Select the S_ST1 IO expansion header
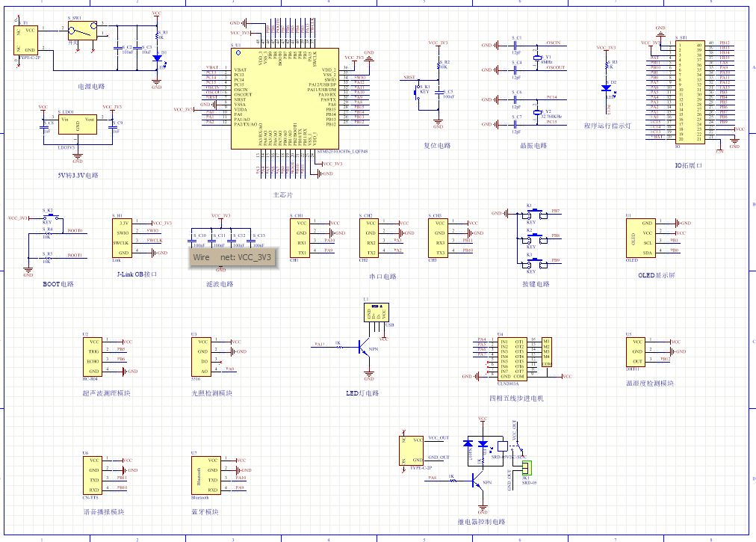Image resolution: width=756 pixels, height=542 pixels. pyautogui.click(x=690, y=90)
